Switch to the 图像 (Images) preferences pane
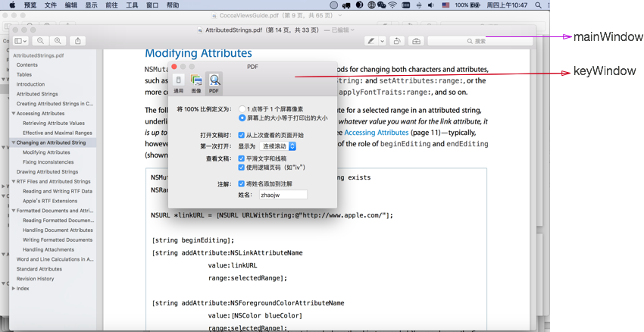 click(196, 83)
